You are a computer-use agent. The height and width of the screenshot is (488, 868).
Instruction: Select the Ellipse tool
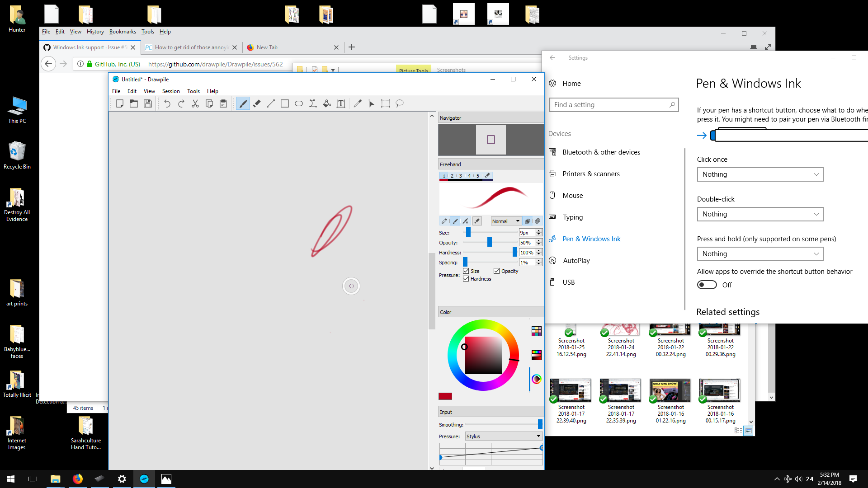tap(298, 103)
